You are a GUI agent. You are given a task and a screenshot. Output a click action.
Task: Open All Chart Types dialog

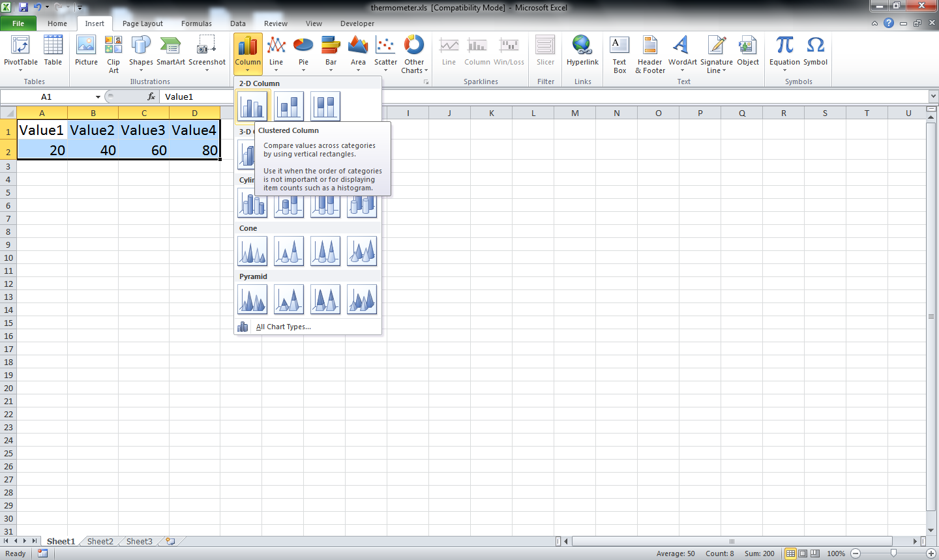click(x=308, y=327)
